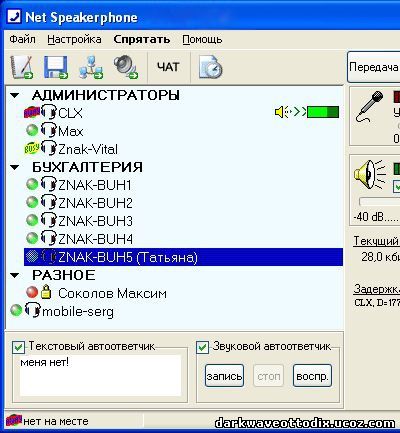Open the Файл menu
The image size is (400, 433).
click(x=22, y=39)
